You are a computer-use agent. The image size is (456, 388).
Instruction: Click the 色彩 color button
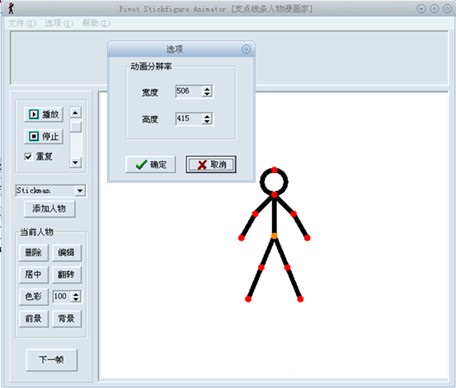coord(34,296)
